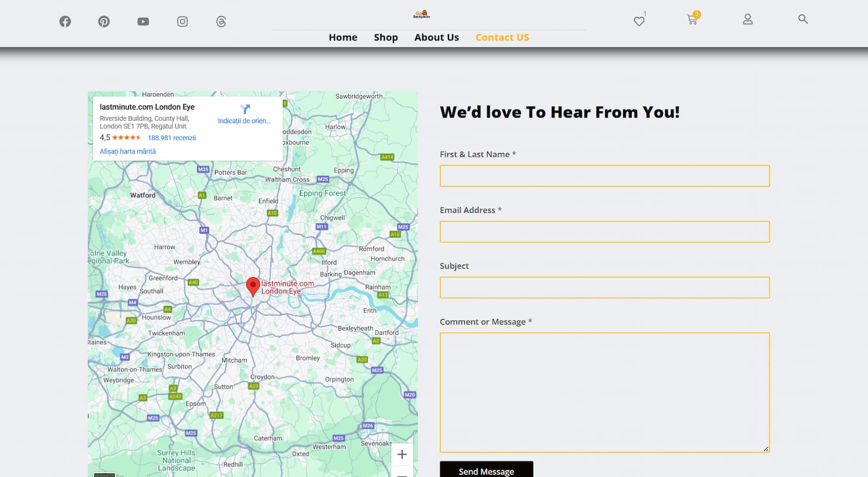Zoom in the map with plus button
Screen dimensions: 868x477
pyautogui.click(x=402, y=455)
